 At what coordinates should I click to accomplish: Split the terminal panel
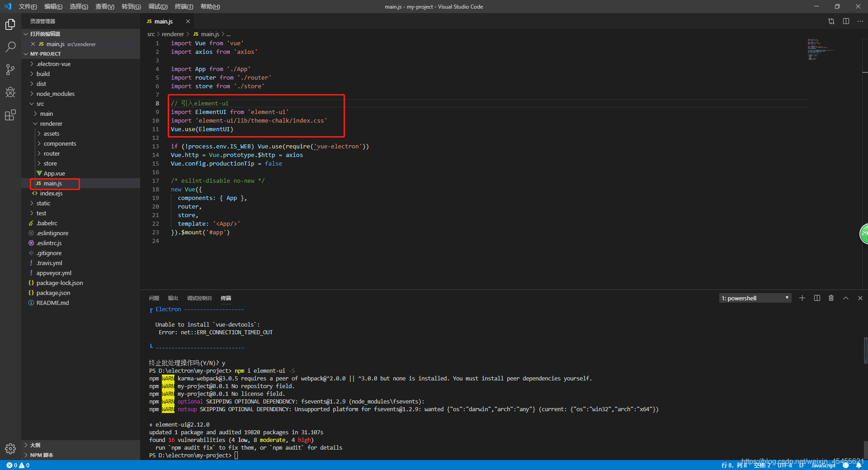click(x=816, y=298)
